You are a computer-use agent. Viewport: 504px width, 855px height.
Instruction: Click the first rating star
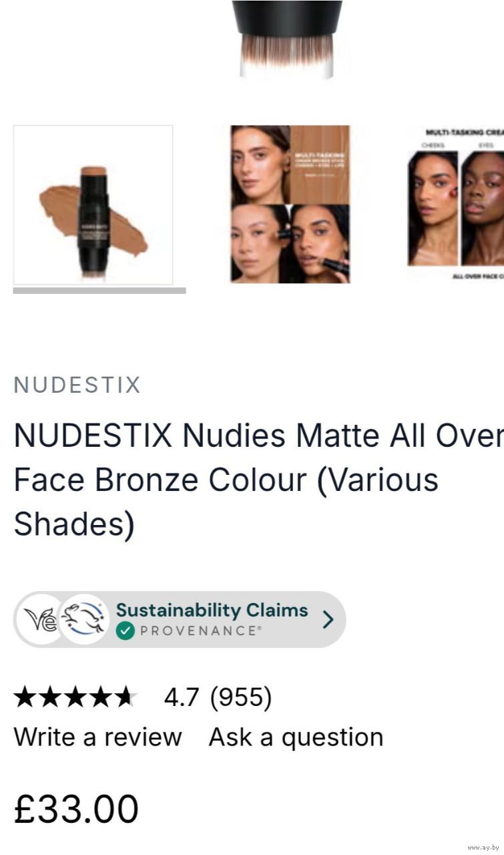click(x=25, y=697)
